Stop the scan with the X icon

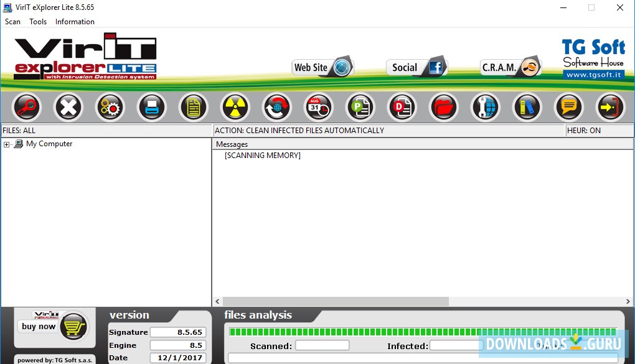[68, 107]
